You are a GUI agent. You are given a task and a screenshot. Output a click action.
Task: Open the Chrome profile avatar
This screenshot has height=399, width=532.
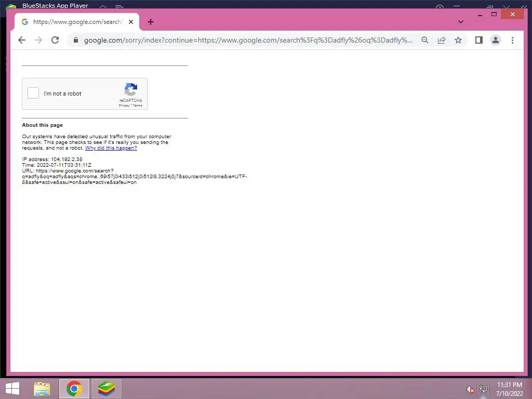point(495,40)
